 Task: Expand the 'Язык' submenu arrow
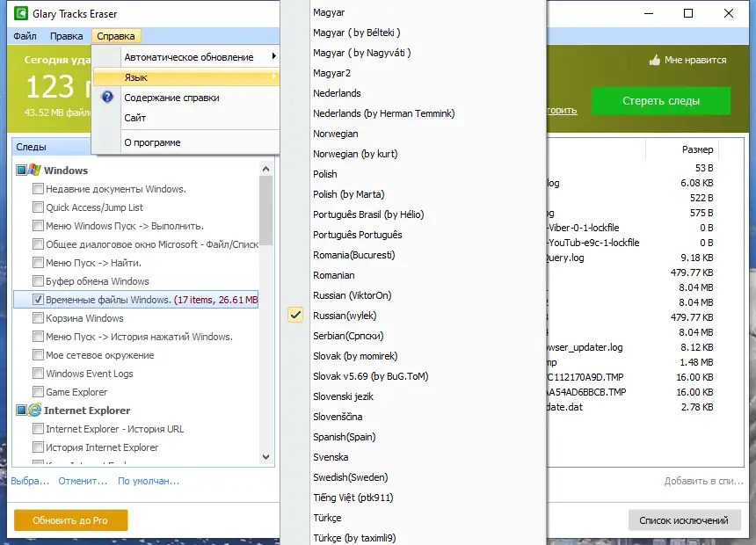274,76
